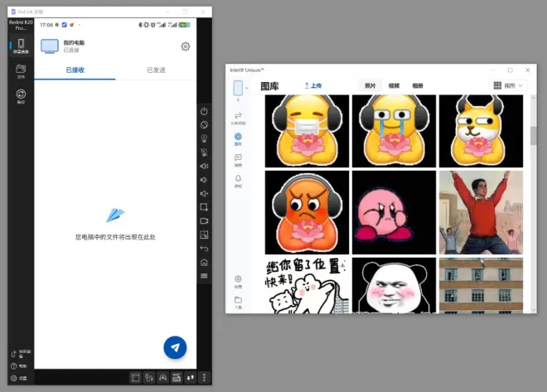
Task: Open the view mode dropdown in gallery
Action: click(x=508, y=85)
